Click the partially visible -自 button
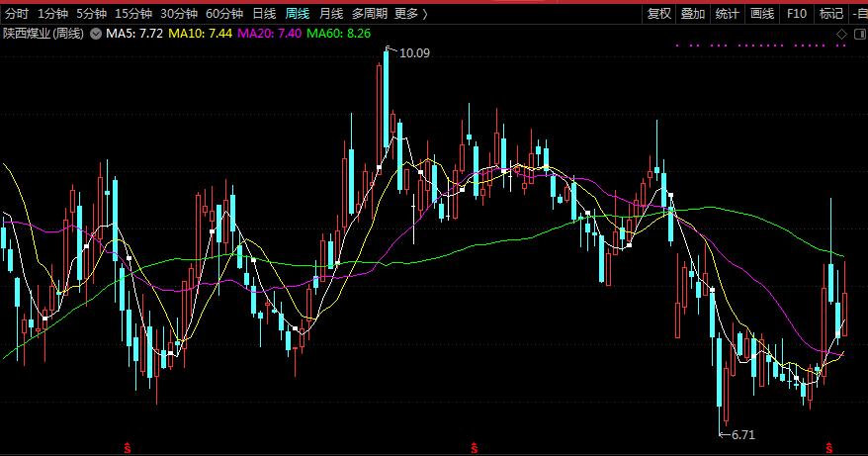Screen dimensions: 868x456 click(x=860, y=14)
